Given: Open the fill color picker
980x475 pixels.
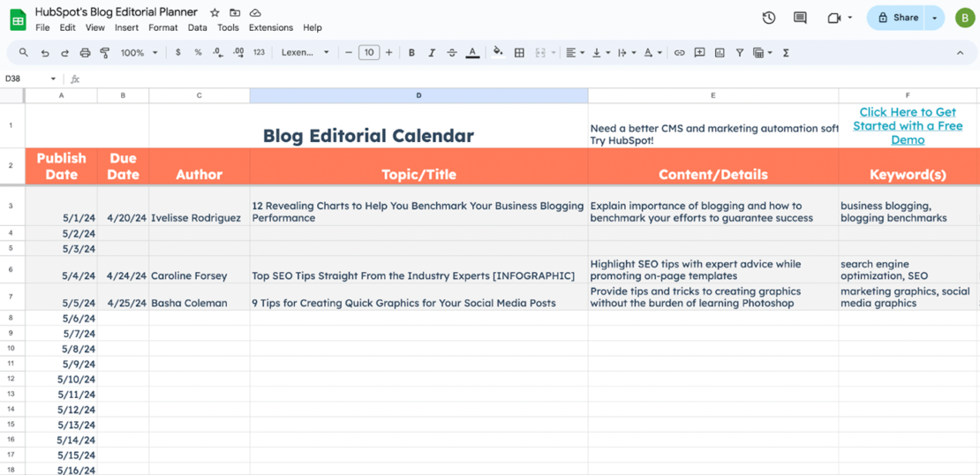Looking at the screenshot, I should [498, 53].
